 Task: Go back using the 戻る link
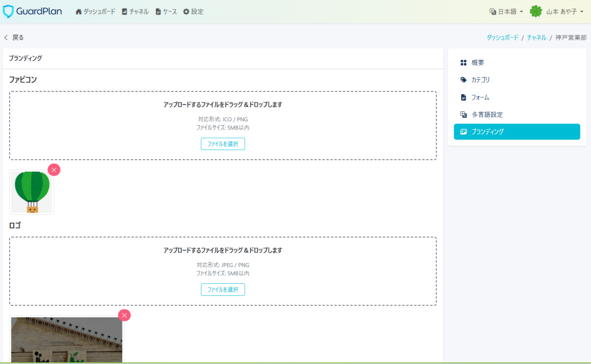coord(14,37)
